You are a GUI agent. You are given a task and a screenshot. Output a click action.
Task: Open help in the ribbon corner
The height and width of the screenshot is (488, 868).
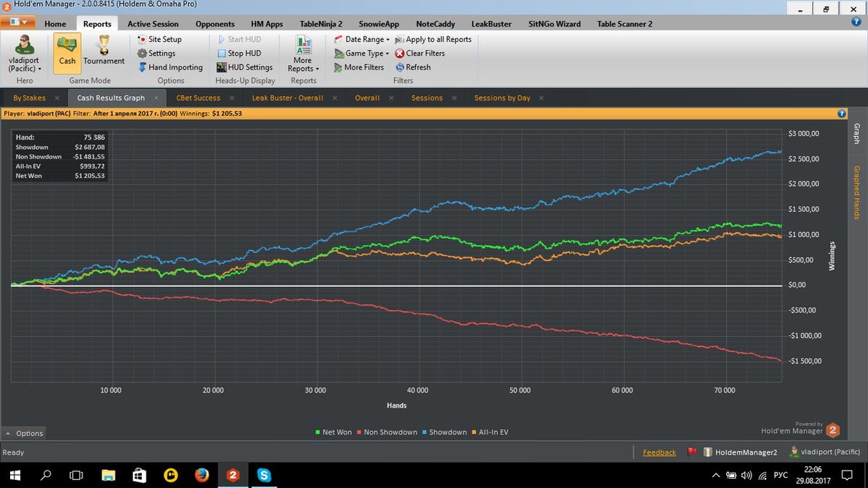(856, 22)
